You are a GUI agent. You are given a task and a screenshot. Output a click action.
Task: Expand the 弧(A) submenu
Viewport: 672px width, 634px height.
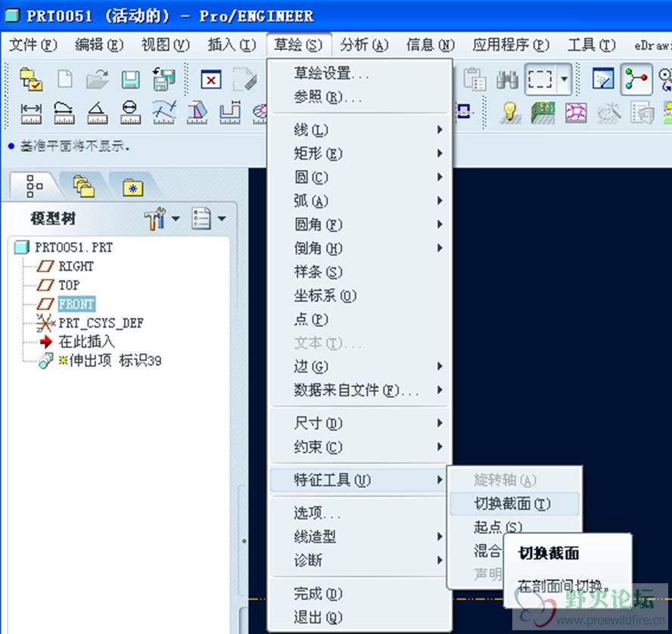point(359,200)
